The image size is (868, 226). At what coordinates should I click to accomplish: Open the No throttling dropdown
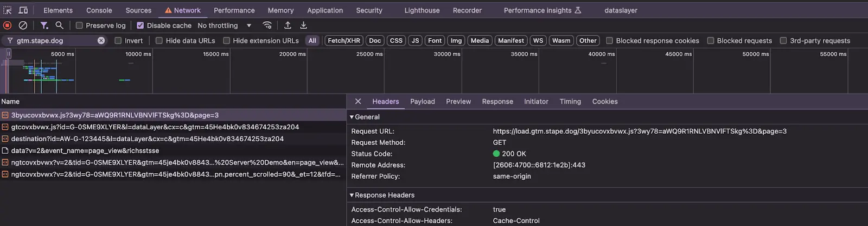[x=225, y=26]
